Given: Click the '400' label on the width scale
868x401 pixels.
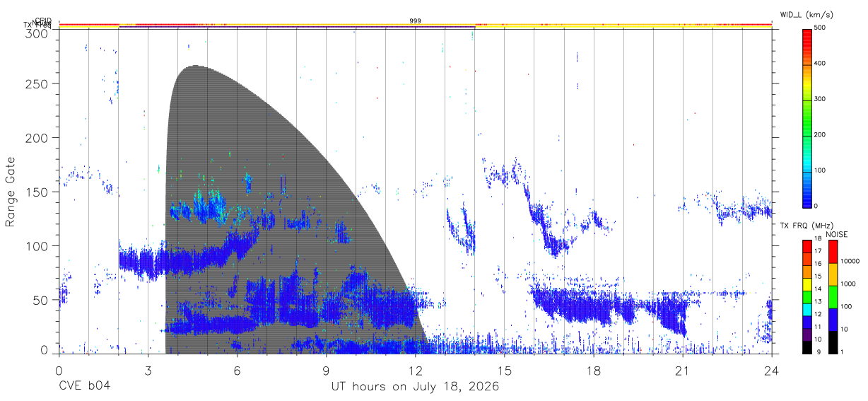Looking at the screenshot, I should pos(820,64).
